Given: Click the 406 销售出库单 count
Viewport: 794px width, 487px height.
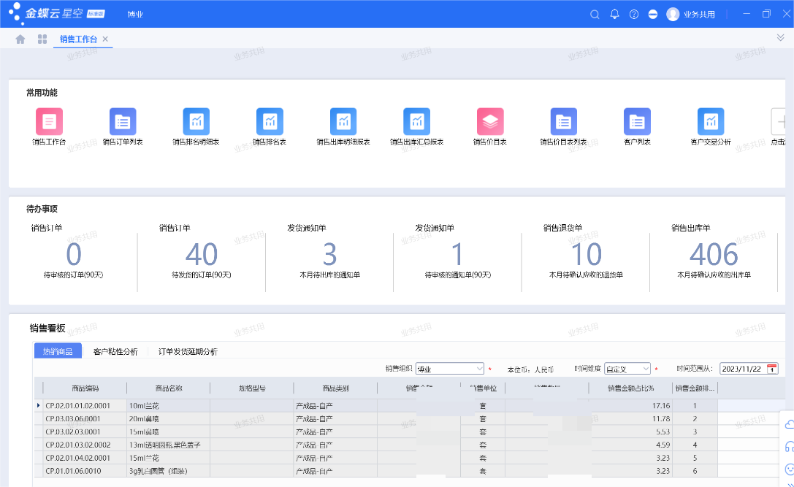Looking at the screenshot, I should (713, 254).
